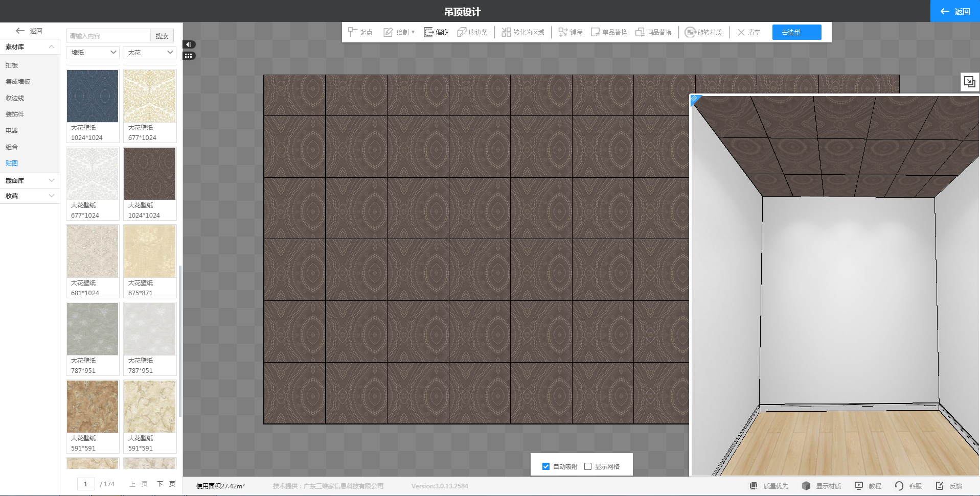Select 电器 in the sidebar

pyautogui.click(x=12, y=131)
